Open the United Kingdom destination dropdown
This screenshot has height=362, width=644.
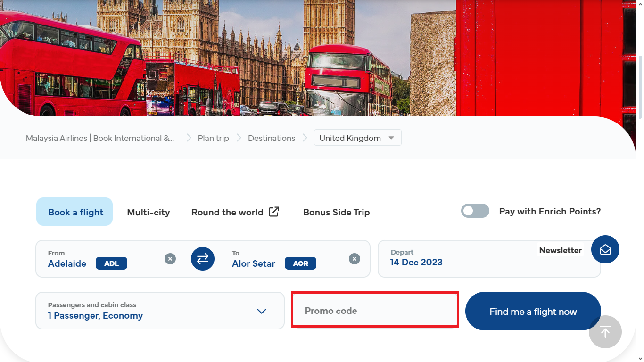pos(357,138)
